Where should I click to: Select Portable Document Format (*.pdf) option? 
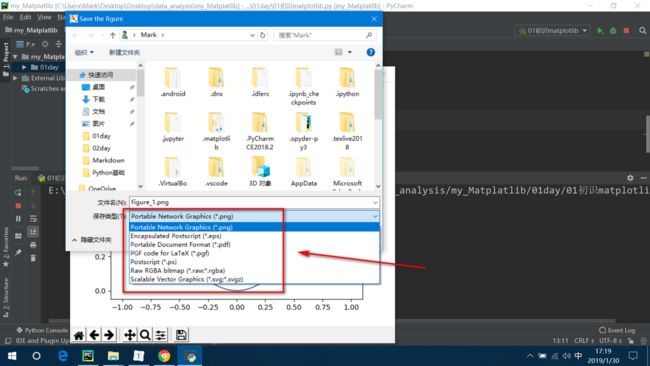coord(255,245)
